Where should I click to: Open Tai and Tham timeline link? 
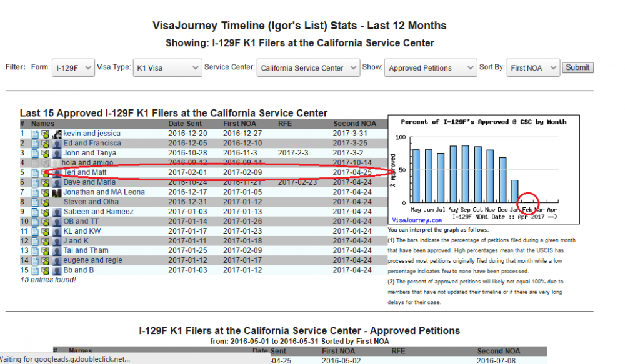point(86,250)
